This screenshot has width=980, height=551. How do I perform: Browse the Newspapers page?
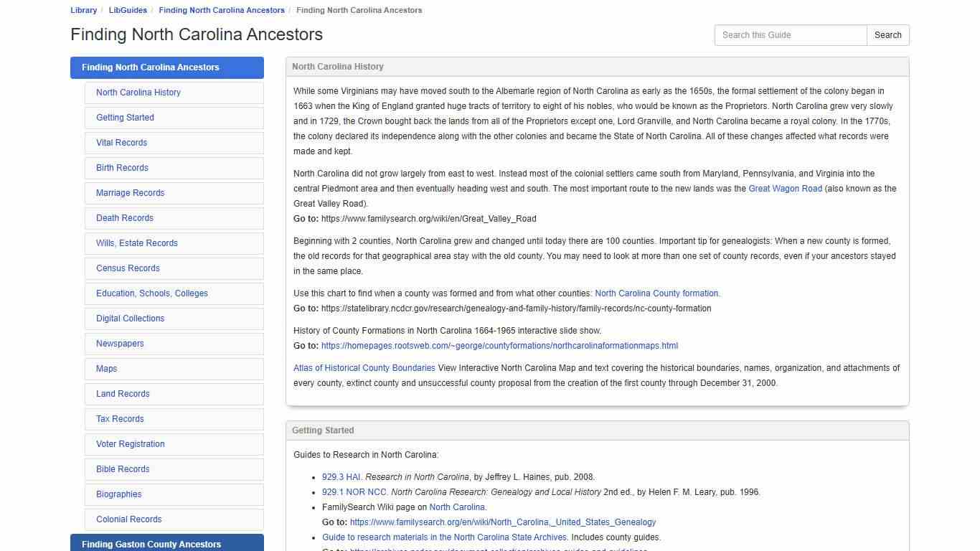point(119,343)
